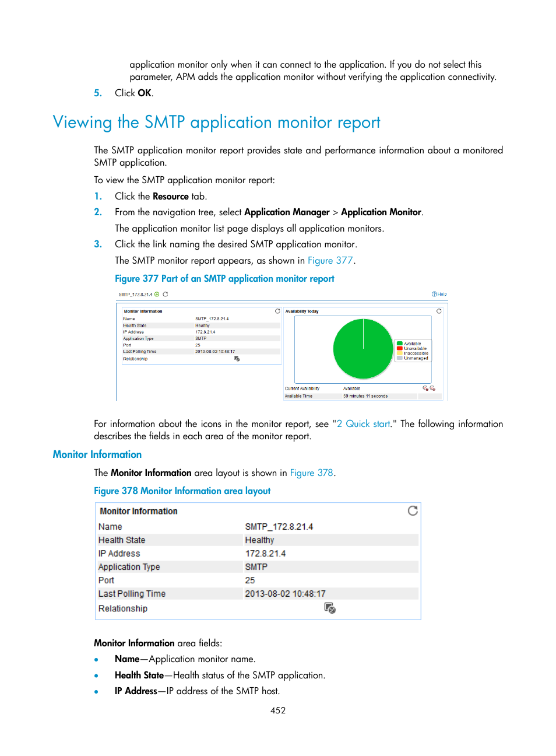Screen dimensions: 556x756
Task: Click the '59 minutes 11 seconds' available time value
Action: [365, 396]
